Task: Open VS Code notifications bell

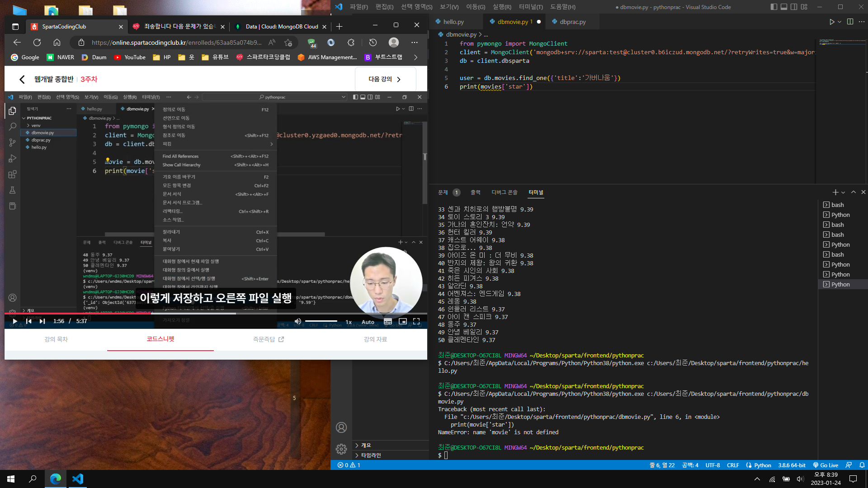Action: (862, 465)
